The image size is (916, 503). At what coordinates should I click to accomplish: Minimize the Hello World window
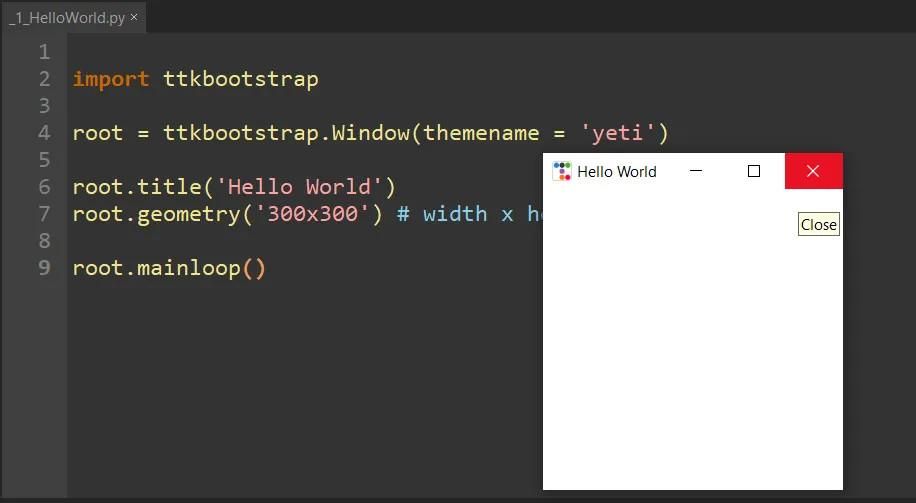(x=696, y=171)
